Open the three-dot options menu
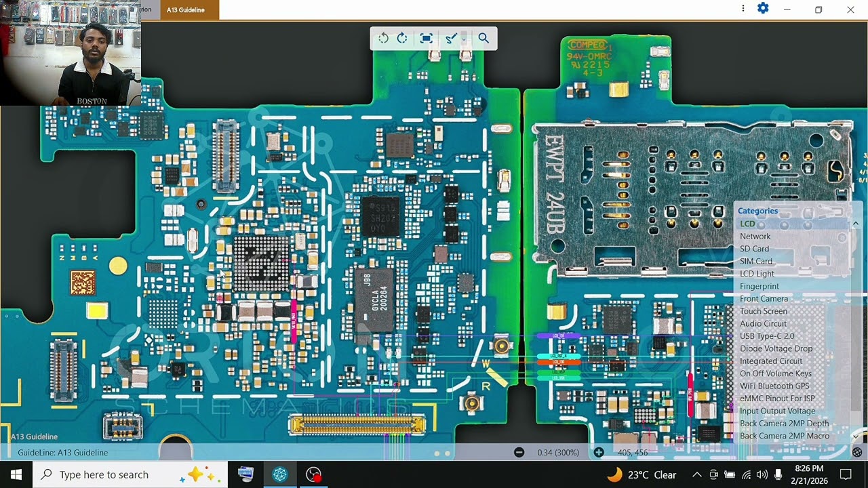Image resolution: width=868 pixels, height=488 pixels. (743, 8)
